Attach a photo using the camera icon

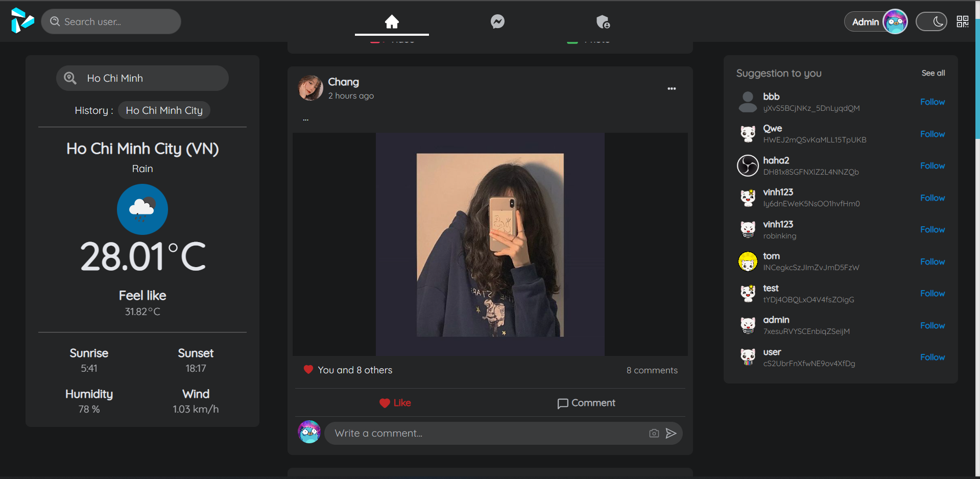coord(653,433)
